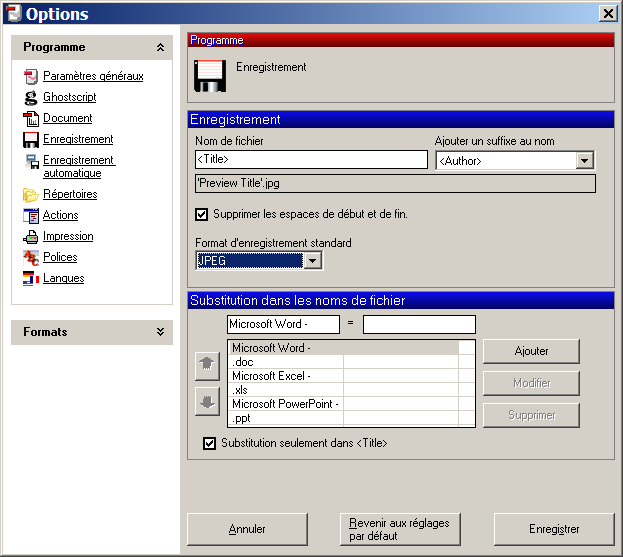Move substitution entry up with arrow
The width and height of the screenshot is (623, 557).
pos(207,366)
